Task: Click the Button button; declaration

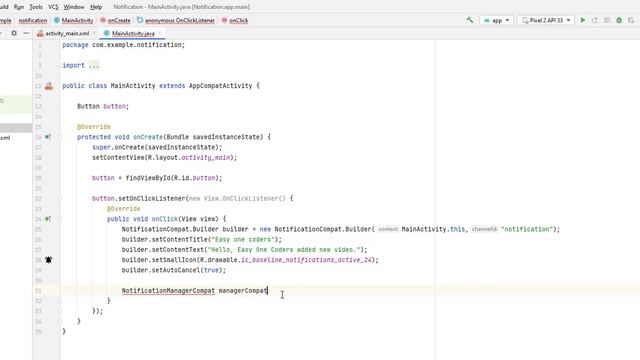Action: [x=103, y=106]
